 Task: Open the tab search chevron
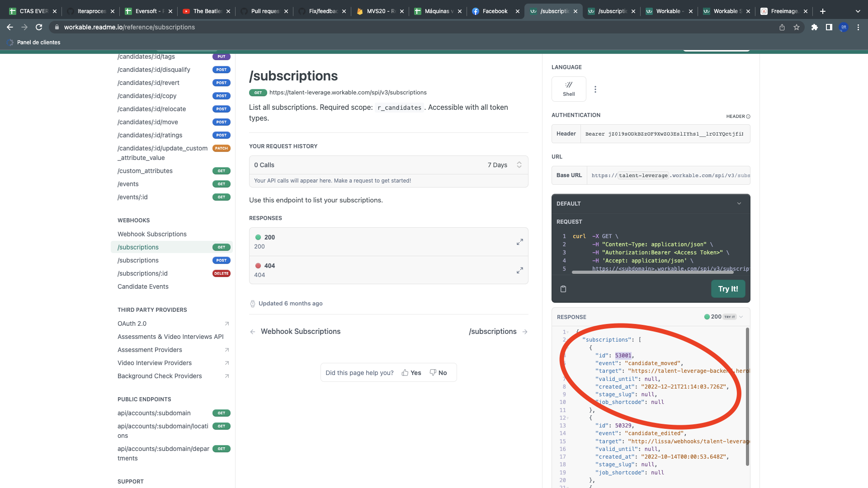858,11
